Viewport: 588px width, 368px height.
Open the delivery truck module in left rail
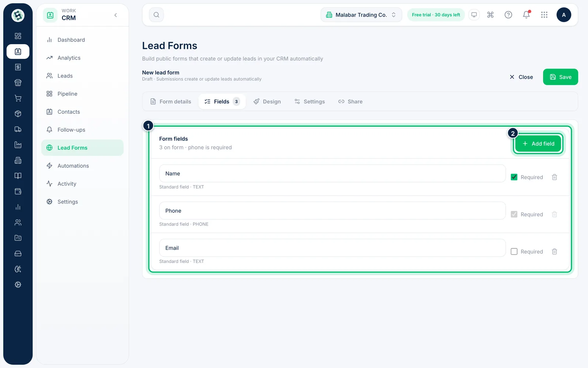pos(18,129)
